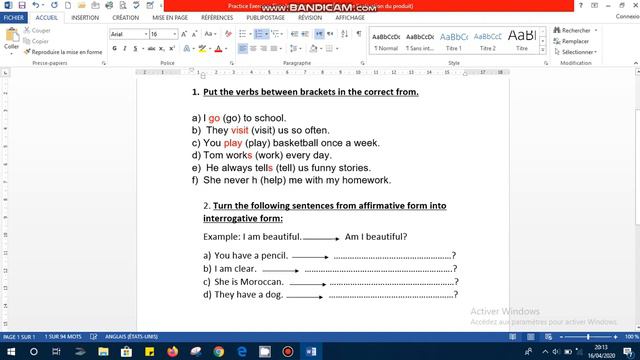
Task: Apply yellow text highlight color
Action: (202, 49)
